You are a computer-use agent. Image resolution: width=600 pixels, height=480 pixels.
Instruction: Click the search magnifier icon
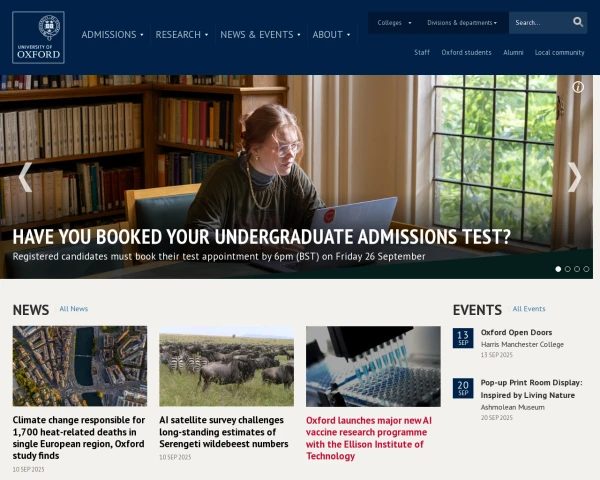click(x=578, y=22)
